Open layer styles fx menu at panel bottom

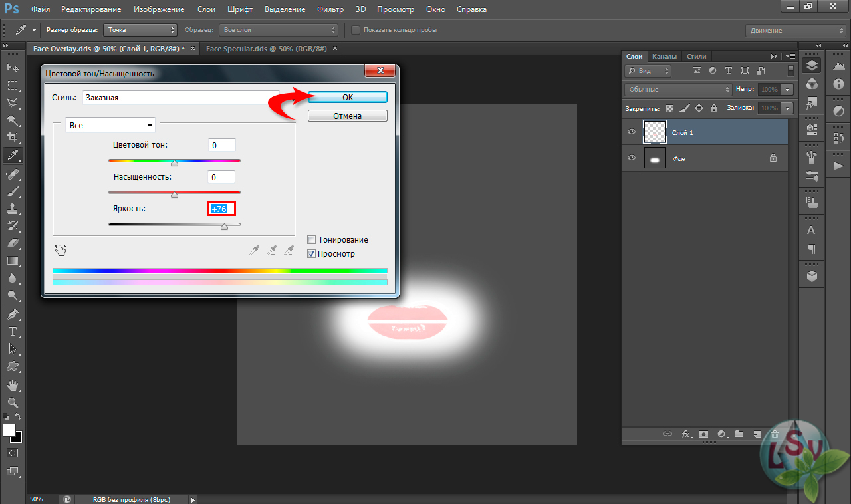coord(687,434)
